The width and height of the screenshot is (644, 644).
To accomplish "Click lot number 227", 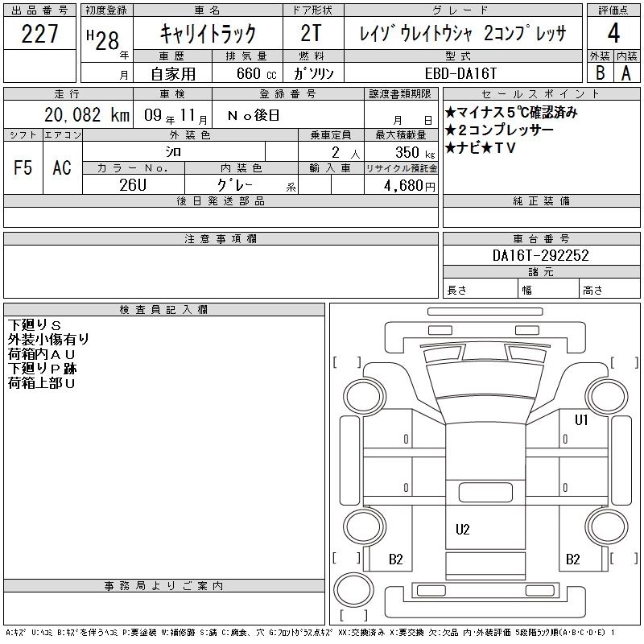I will click(x=39, y=34).
